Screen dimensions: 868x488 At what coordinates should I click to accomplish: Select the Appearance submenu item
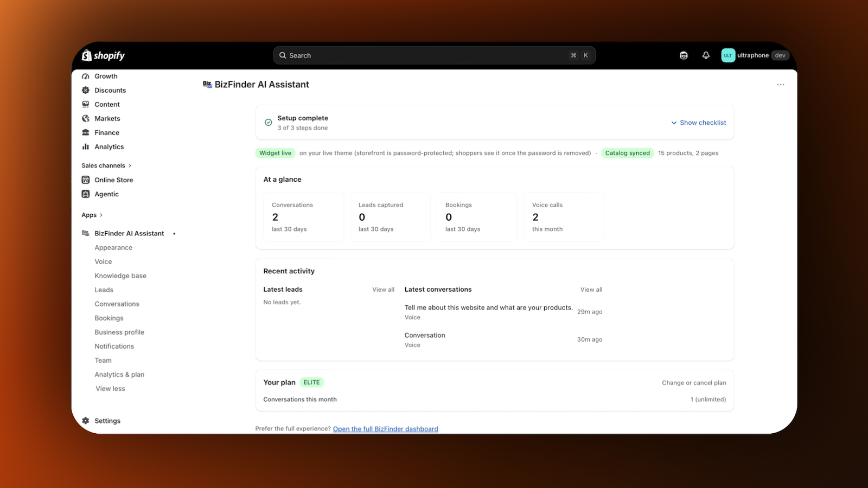[x=113, y=248]
